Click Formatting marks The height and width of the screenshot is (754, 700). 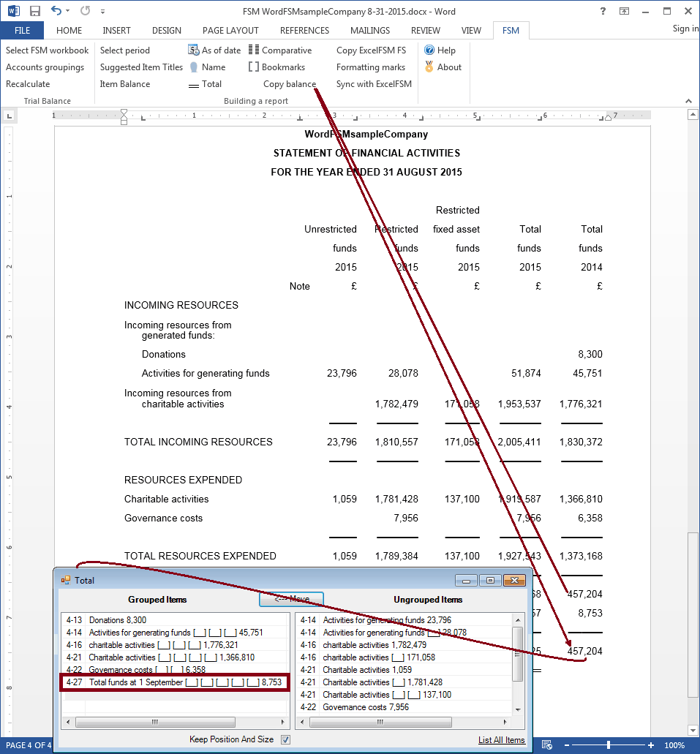(x=370, y=67)
